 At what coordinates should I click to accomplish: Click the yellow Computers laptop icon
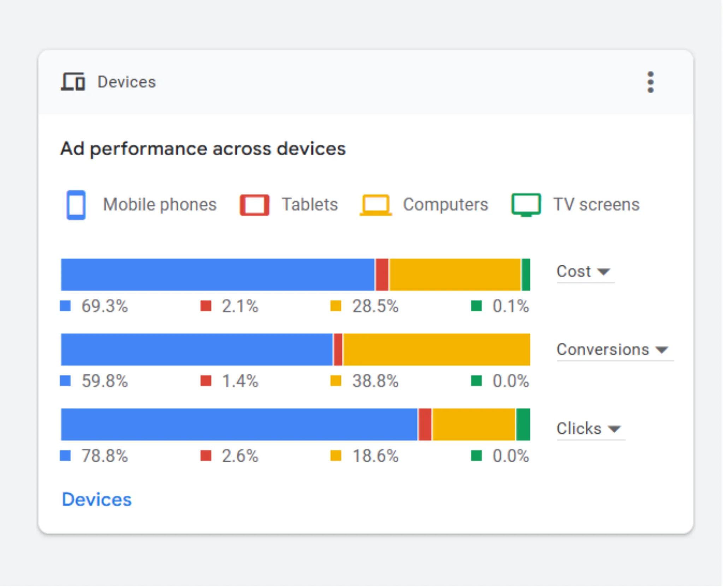tap(376, 205)
